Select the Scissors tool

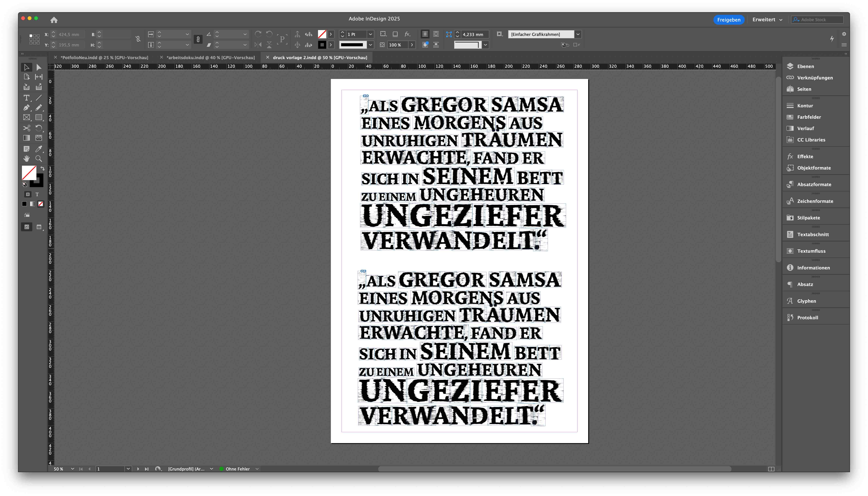point(27,128)
